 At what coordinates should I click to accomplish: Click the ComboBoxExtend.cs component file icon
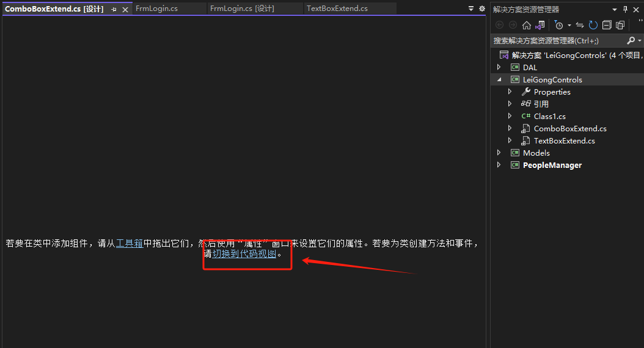[x=525, y=128]
